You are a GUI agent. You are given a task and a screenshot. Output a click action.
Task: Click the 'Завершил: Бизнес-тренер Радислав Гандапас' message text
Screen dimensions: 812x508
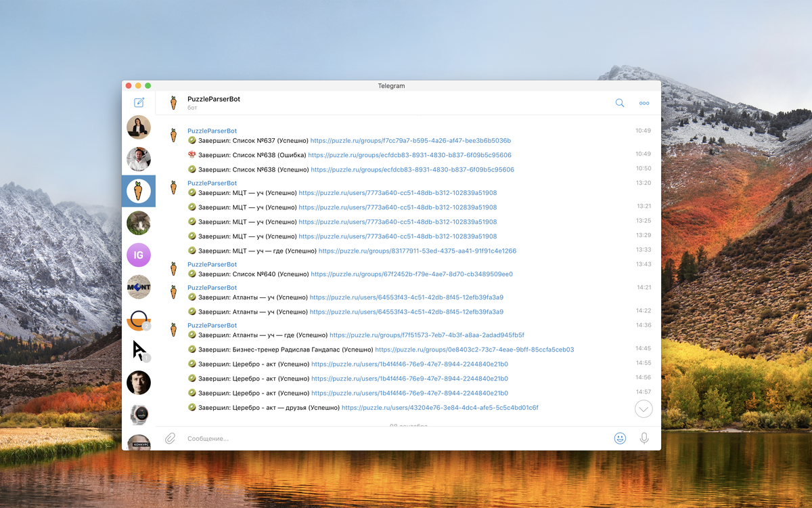pos(286,350)
